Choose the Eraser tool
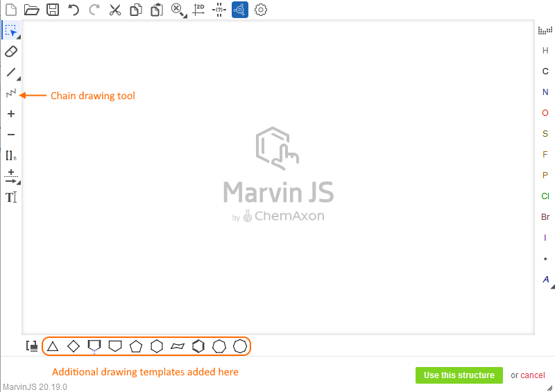This screenshot has height=392, width=555. point(11,52)
